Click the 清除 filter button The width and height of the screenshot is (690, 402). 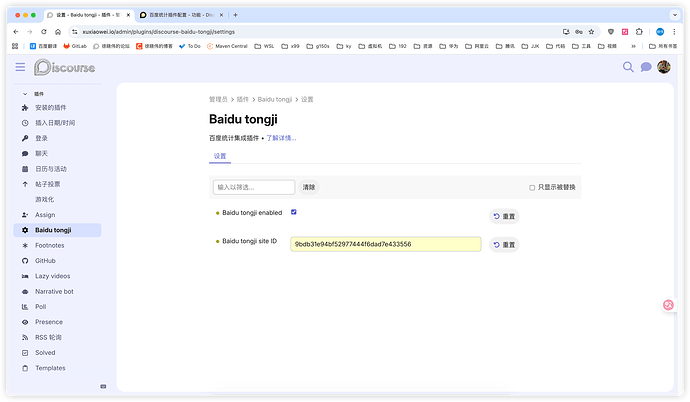(x=309, y=187)
